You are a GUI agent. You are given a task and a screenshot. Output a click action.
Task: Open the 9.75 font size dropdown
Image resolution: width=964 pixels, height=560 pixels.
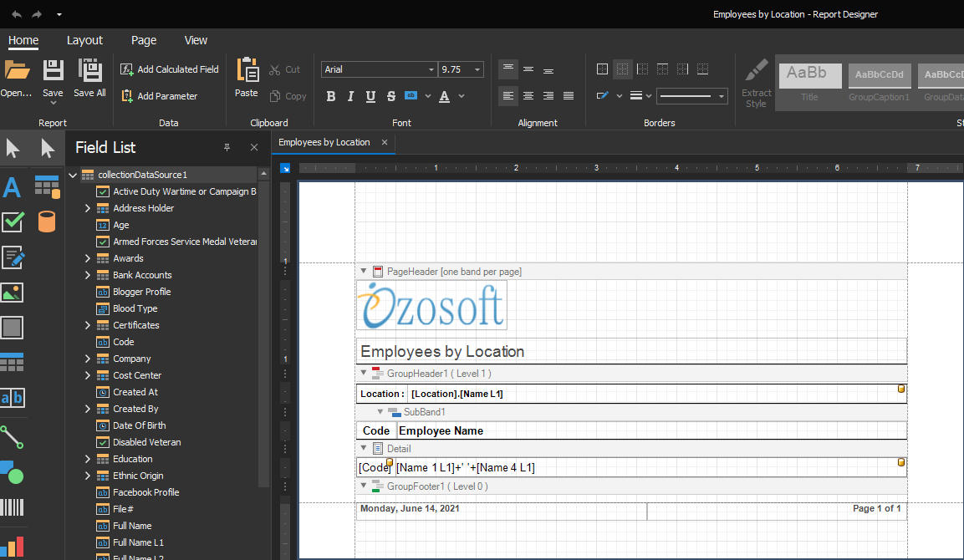point(477,69)
